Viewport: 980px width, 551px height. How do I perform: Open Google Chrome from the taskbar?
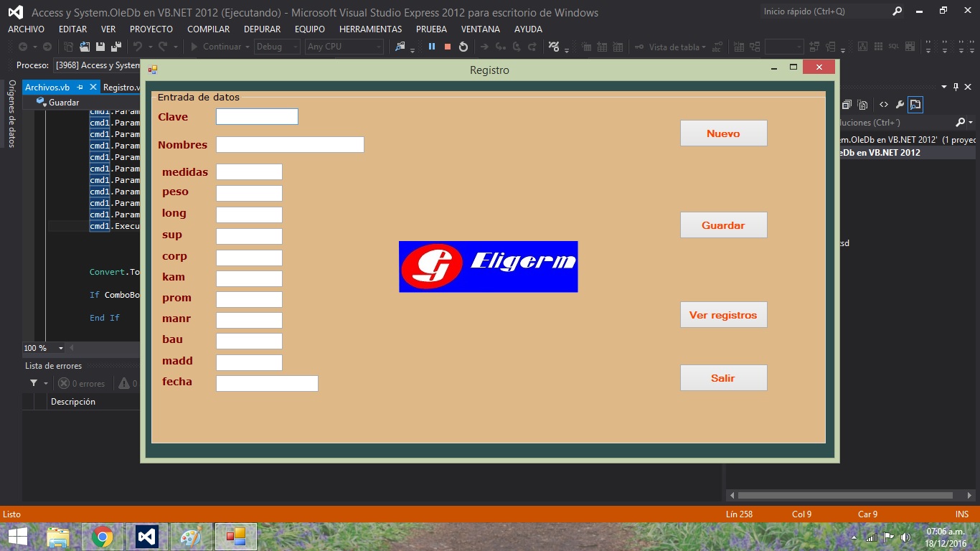(103, 537)
